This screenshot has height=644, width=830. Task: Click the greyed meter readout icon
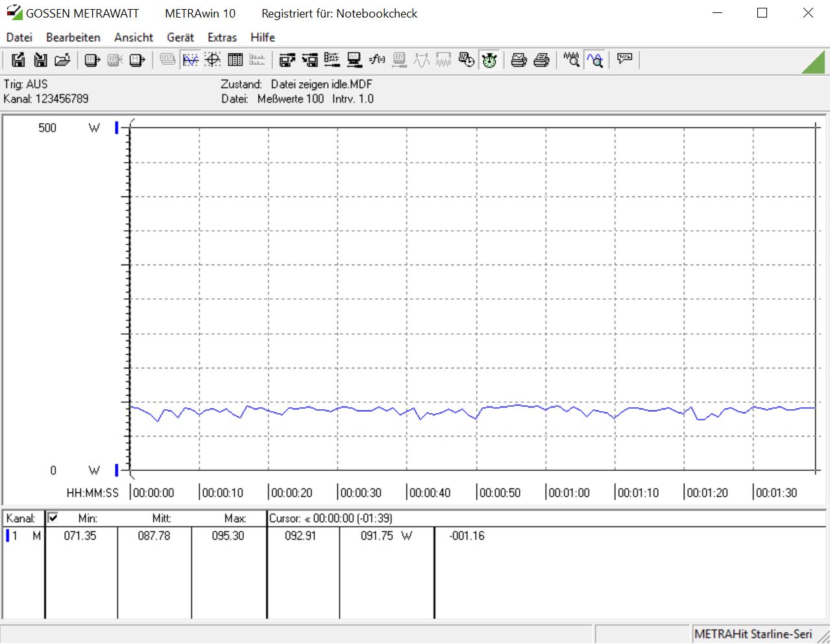pyautogui.click(x=399, y=60)
